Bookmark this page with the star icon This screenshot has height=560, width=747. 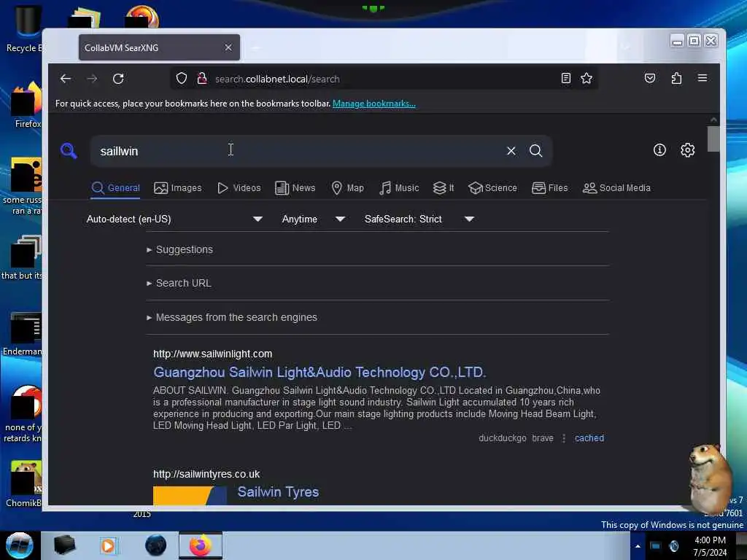[x=587, y=79]
